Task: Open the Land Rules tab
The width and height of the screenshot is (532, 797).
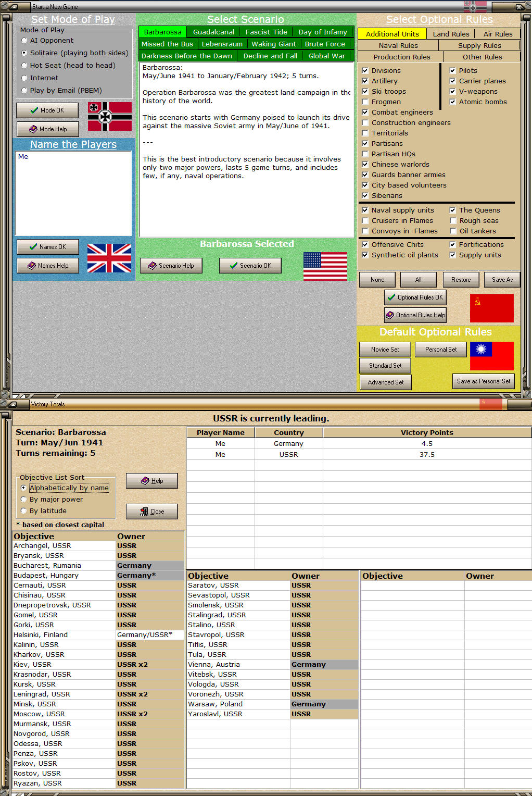Action: click(451, 34)
